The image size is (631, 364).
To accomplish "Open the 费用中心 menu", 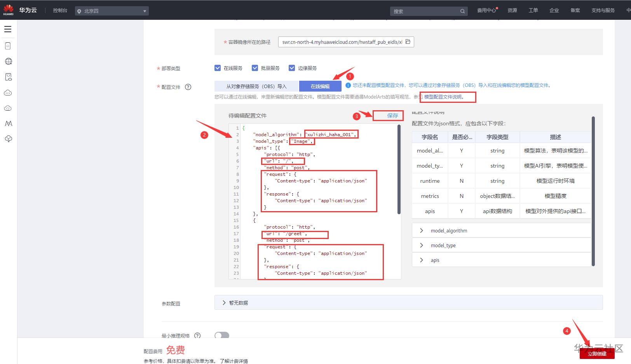I will coord(486,10).
